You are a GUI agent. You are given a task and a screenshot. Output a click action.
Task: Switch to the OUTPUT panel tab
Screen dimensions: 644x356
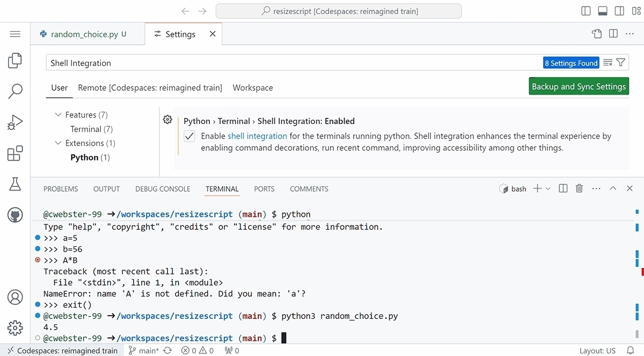click(106, 189)
